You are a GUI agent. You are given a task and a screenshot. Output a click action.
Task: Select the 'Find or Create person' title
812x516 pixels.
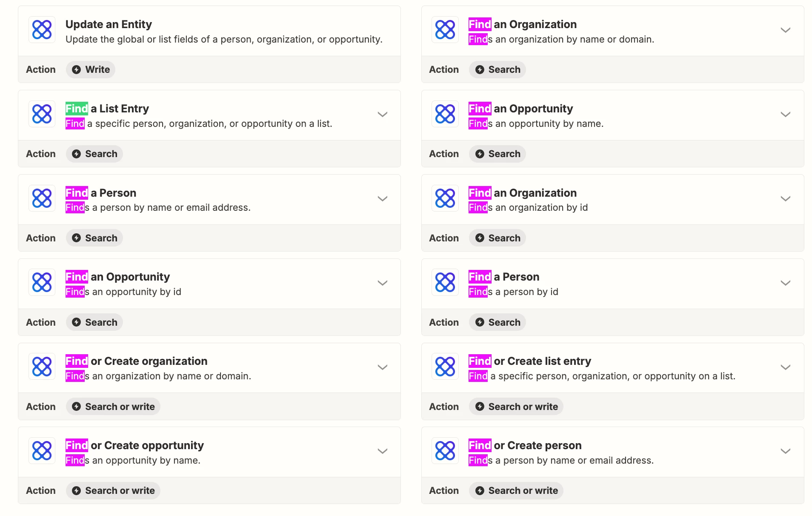525,445
